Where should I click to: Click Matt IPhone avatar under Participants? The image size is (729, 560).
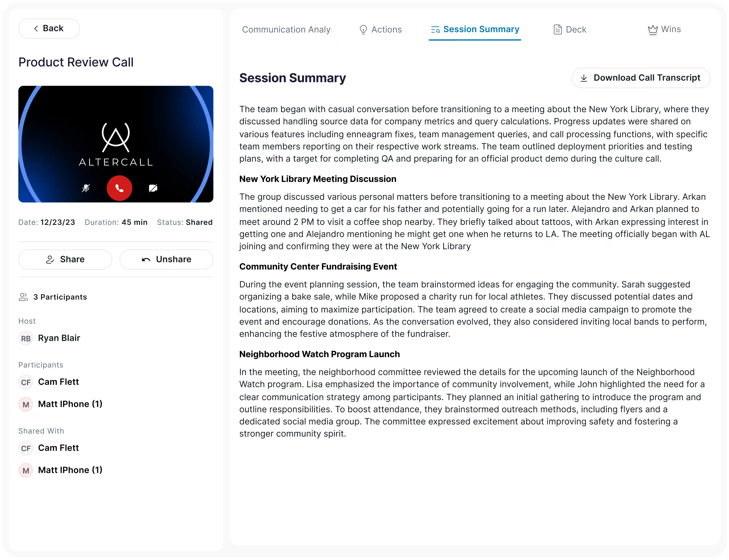tap(26, 404)
